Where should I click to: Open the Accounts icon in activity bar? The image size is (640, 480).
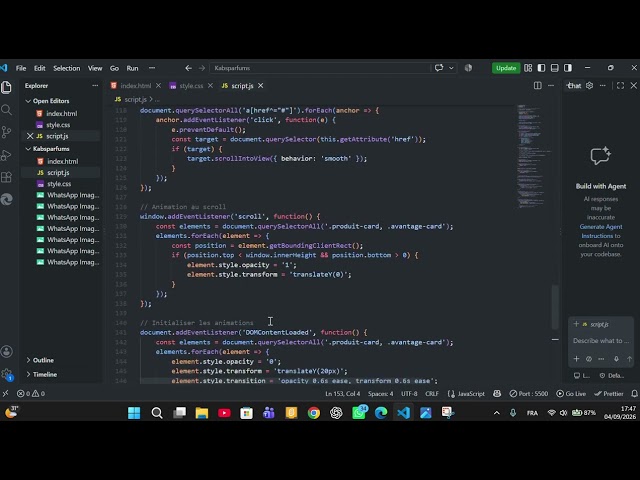click(7, 351)
